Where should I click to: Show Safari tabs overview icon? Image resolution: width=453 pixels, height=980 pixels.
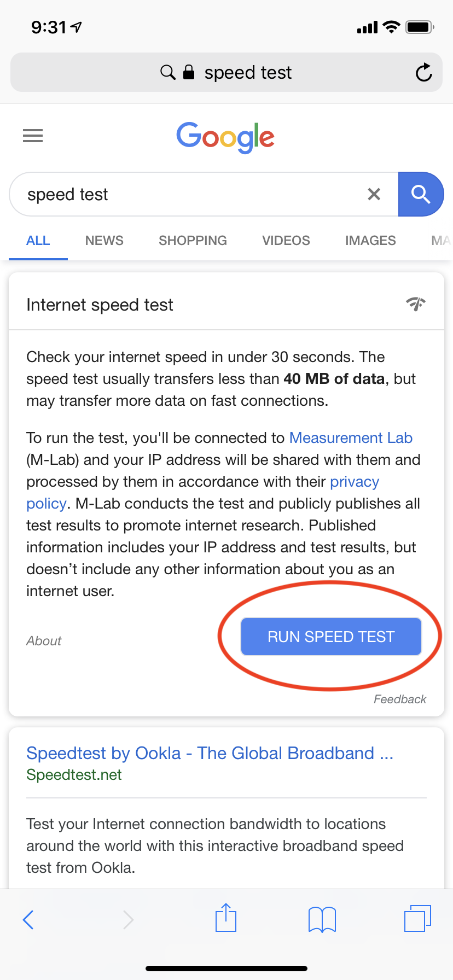click(418, 918)
